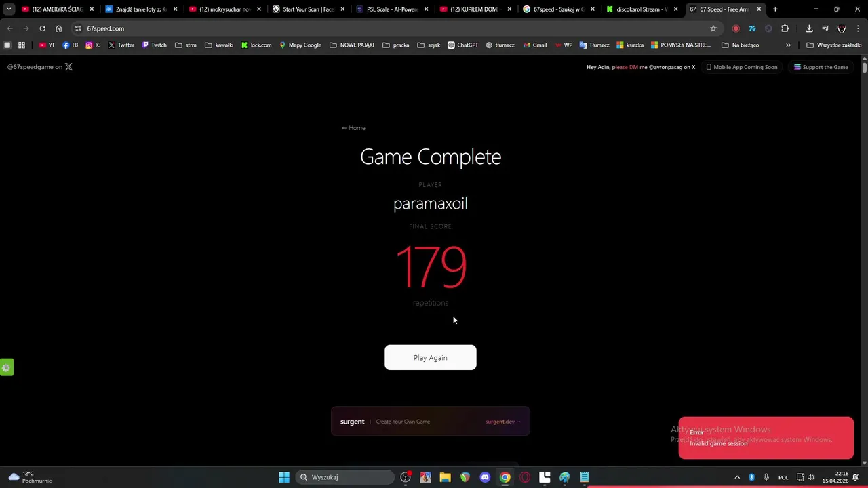
Task: Go back via the Home link
Action: [x=353, y=128]
